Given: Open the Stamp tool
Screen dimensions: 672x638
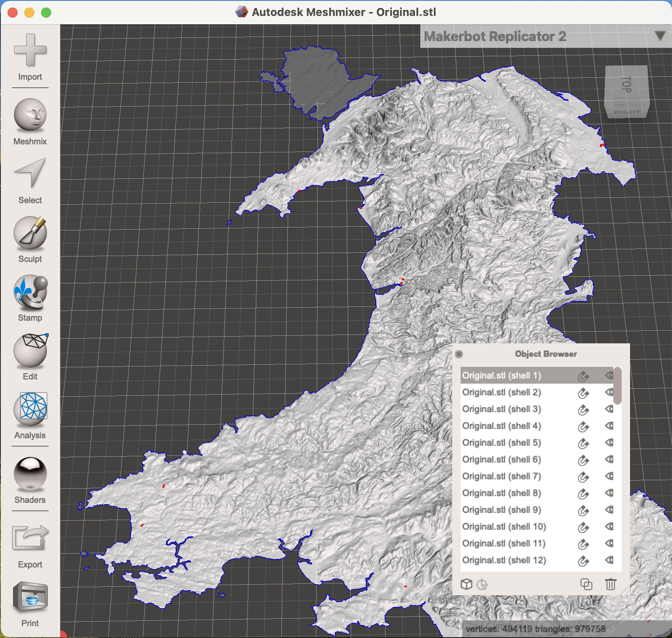Looking at the screenshot, I should pos(30,291).
